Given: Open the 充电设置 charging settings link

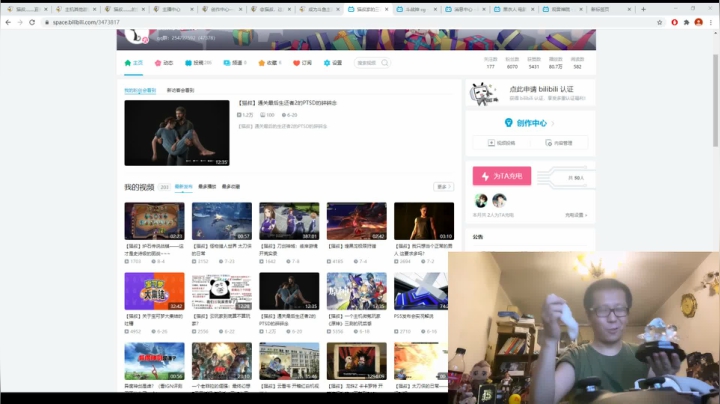Looking at the screenshot, I should coord(576,215).
